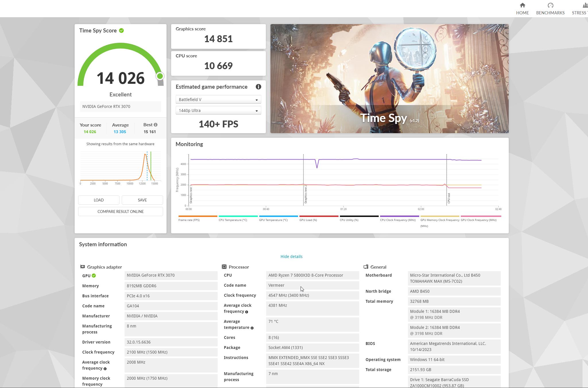Click the Graphics adapter section icon

coord(82,267)
